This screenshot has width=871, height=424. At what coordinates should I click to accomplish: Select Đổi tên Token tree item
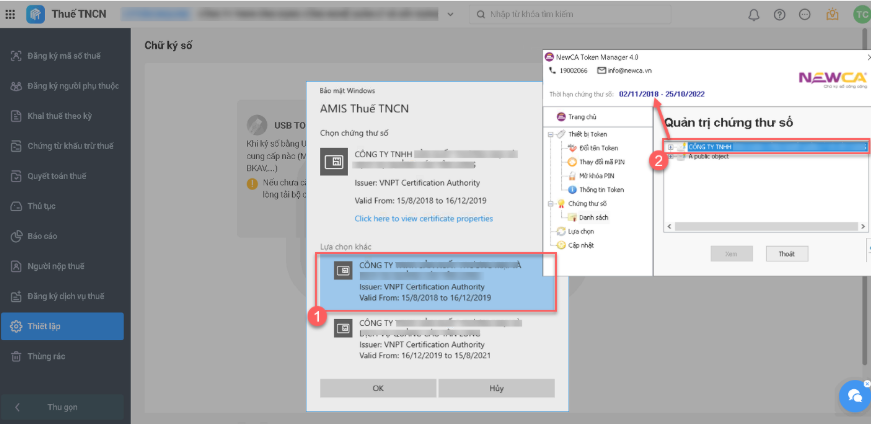coord(599,148)
